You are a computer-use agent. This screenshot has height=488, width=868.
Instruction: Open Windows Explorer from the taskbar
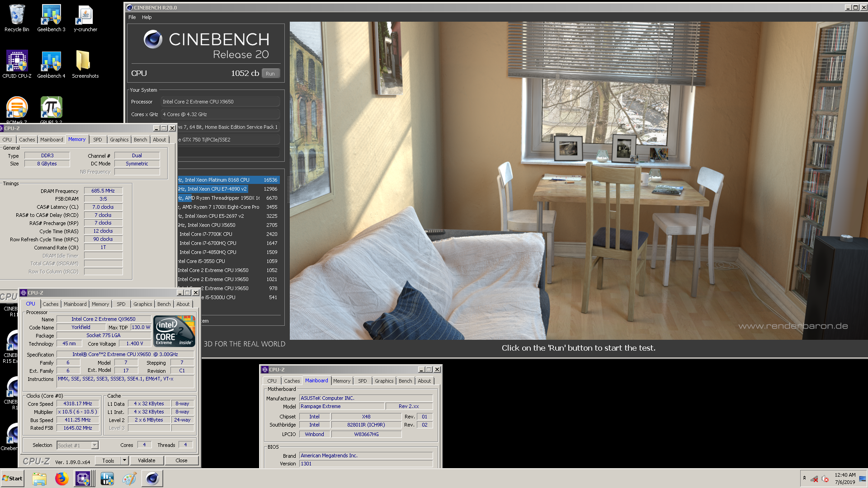(39, 479)
